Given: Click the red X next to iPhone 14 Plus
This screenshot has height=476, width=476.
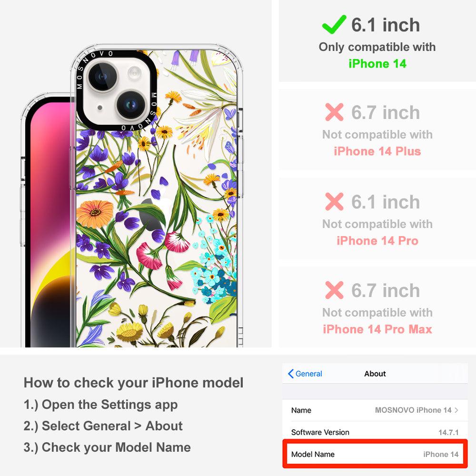Looking at the screenshot, I should [334, 112].
